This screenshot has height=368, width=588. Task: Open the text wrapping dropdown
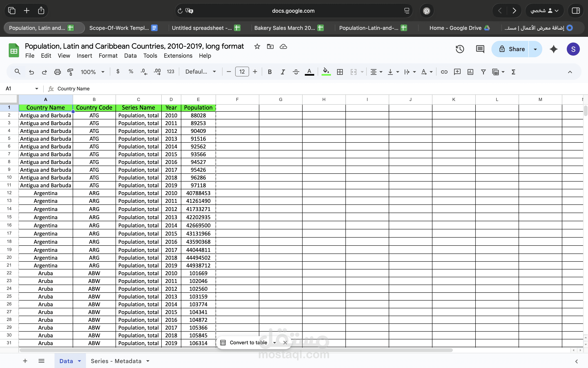[410, 72]
